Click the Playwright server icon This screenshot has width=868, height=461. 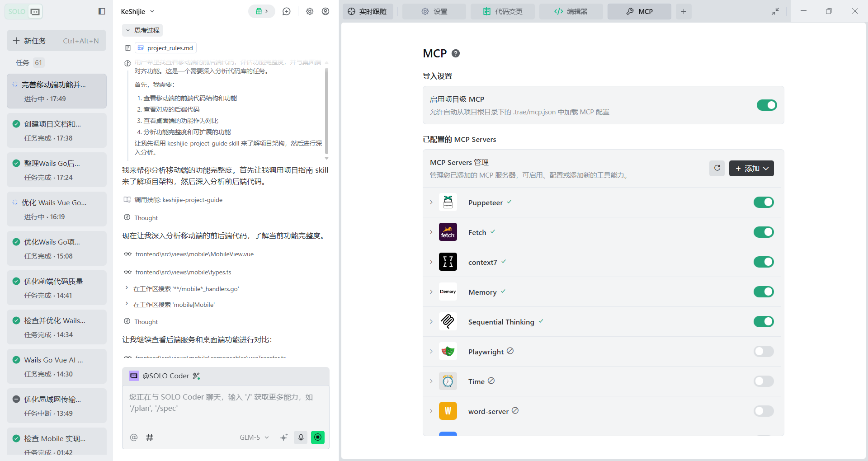tap(448, 351)
